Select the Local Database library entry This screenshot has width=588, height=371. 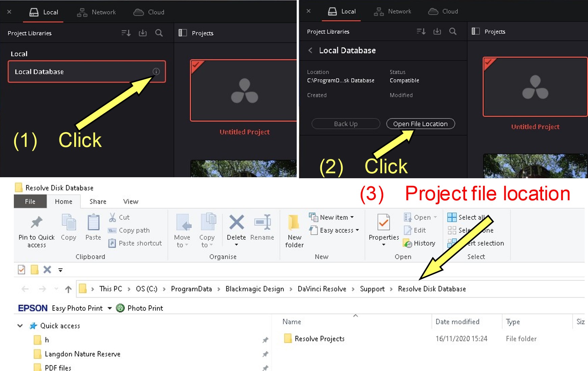click(87, 72)
